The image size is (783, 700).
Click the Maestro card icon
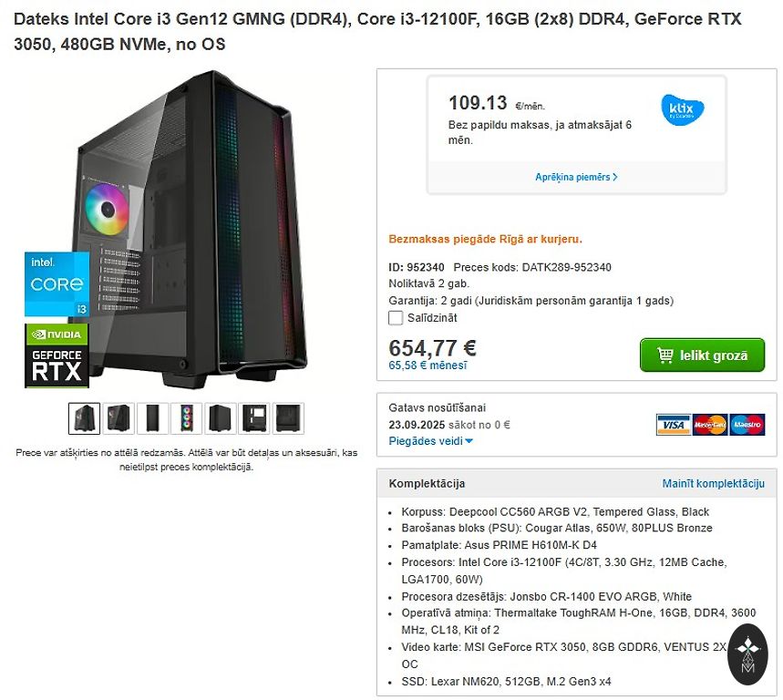coord(747,425)
